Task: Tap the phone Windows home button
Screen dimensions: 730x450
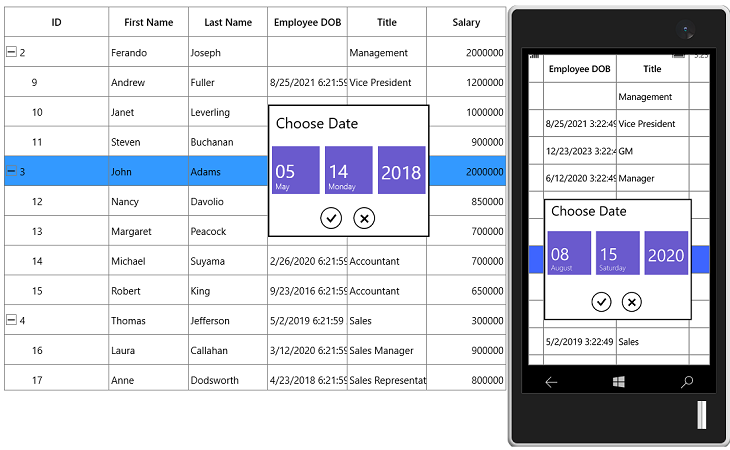Action: 619,382
